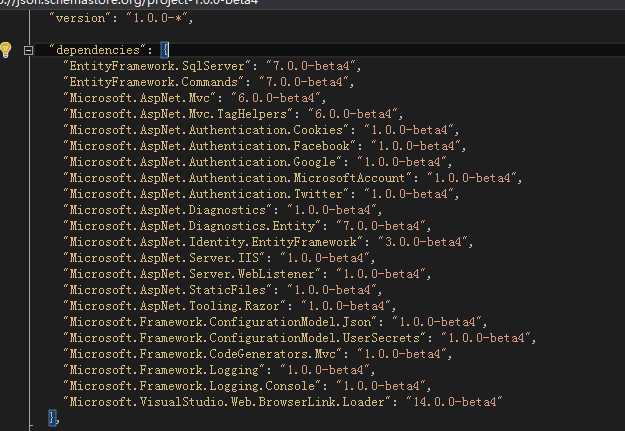Click the Server.WebListener version value
Image resolution: width=625 pixels, height=431 pixels.
381,274
